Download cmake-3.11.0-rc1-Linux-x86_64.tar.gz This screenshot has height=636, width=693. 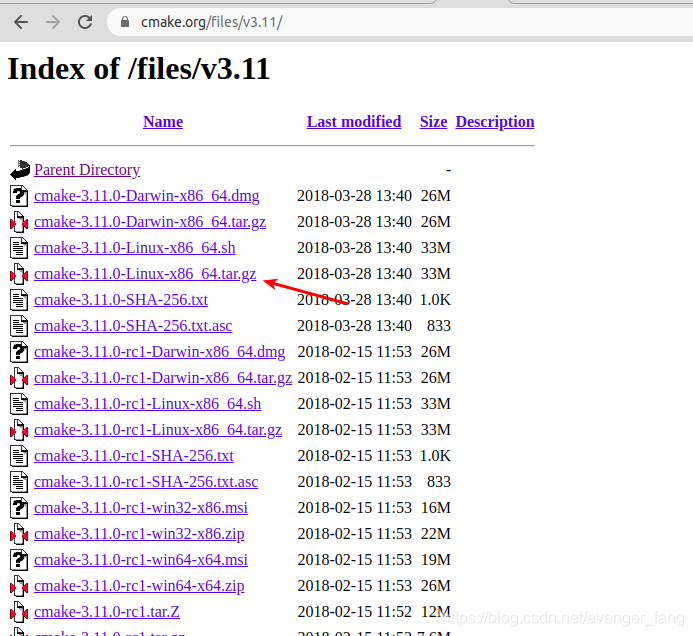158,430
